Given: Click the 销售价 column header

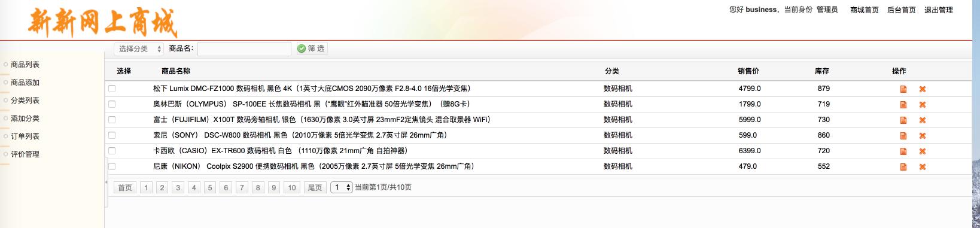Looking at the screenshot, I should coord(748,71).
